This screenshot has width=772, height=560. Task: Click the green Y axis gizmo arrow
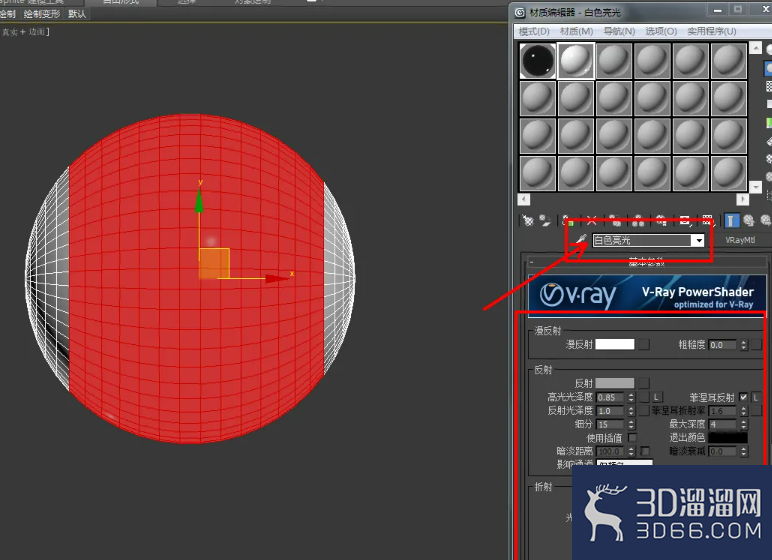pos(199,199)
